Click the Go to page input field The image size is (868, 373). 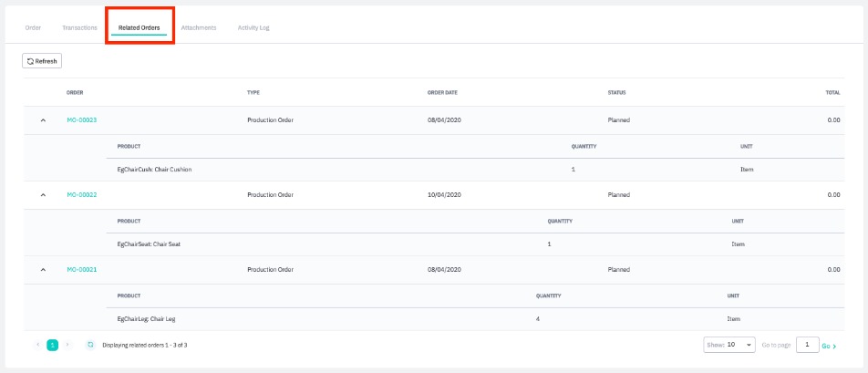[807, 345]
